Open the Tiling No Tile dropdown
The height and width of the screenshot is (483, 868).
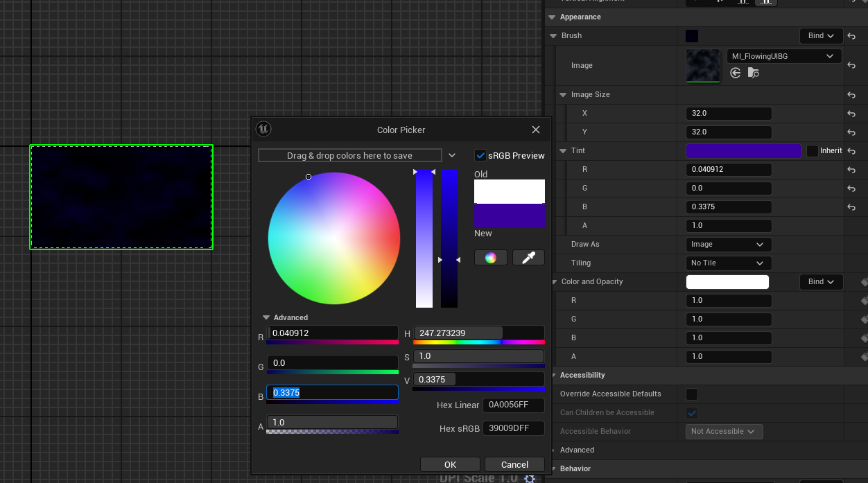tap(727, 263)
